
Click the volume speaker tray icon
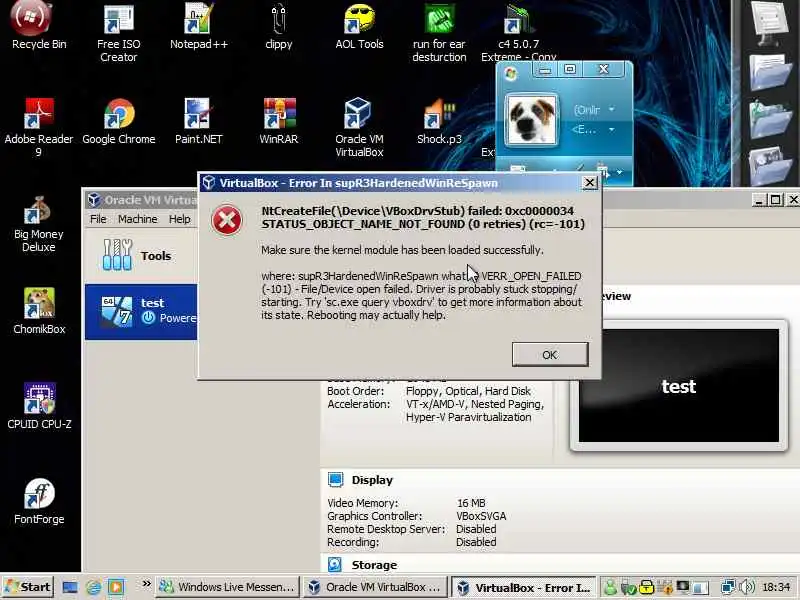click(x=747, y=587)
